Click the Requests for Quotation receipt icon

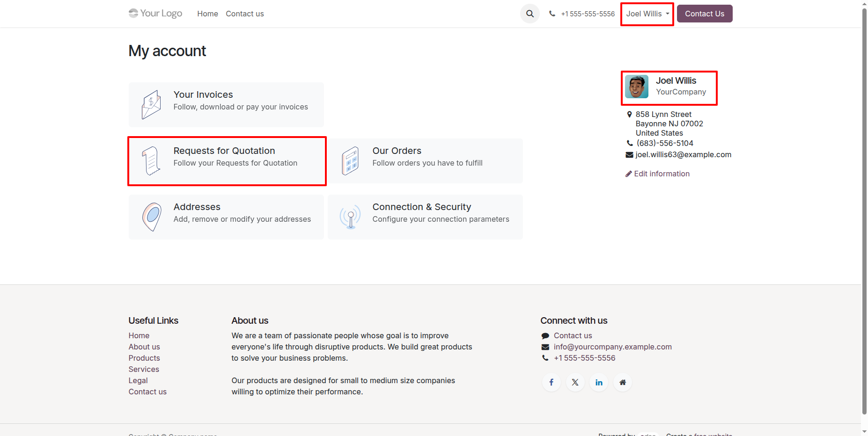pos(151,161)
